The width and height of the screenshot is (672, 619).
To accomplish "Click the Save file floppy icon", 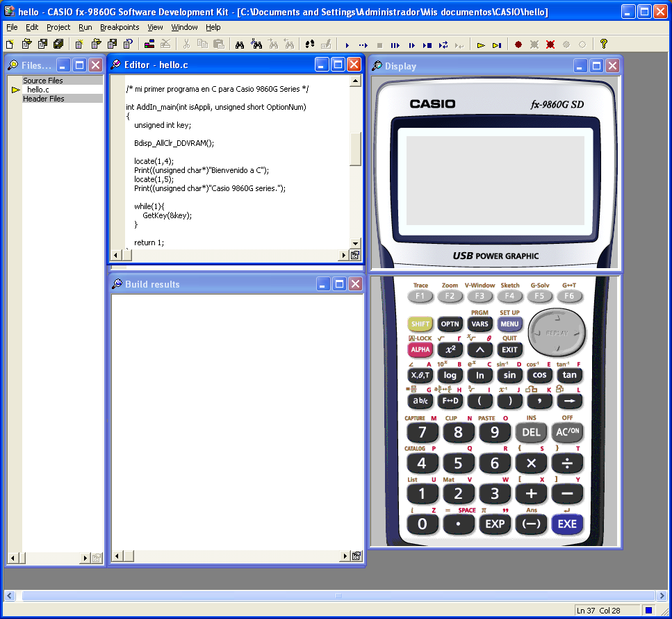I will [42, 44].
